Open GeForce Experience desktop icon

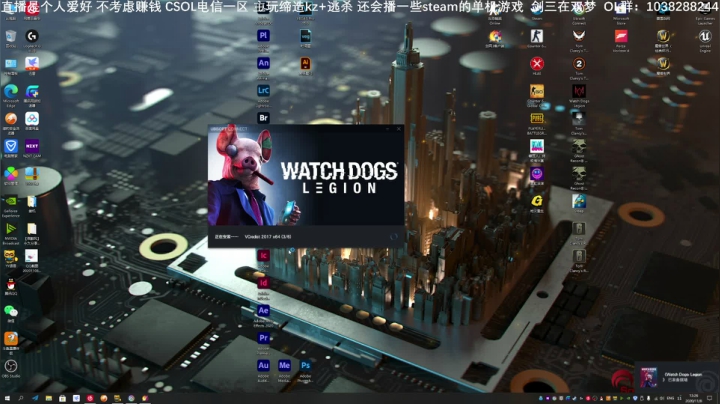pyautogui.click(x=11, y=202)
